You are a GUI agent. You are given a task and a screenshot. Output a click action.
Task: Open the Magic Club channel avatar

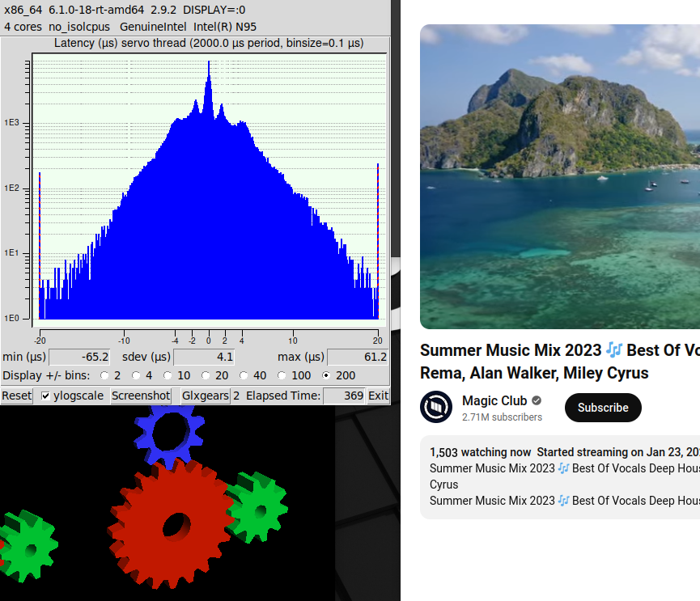click(x=436, y=407)
